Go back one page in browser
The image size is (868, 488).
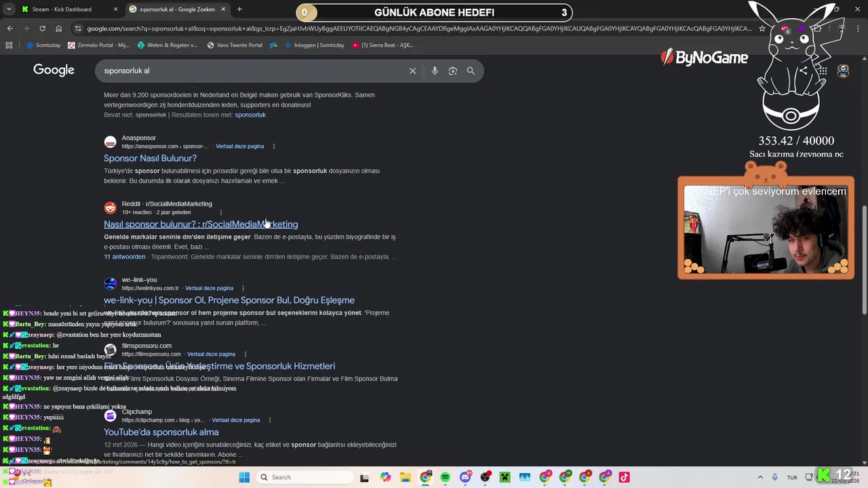tap(9, 28)
